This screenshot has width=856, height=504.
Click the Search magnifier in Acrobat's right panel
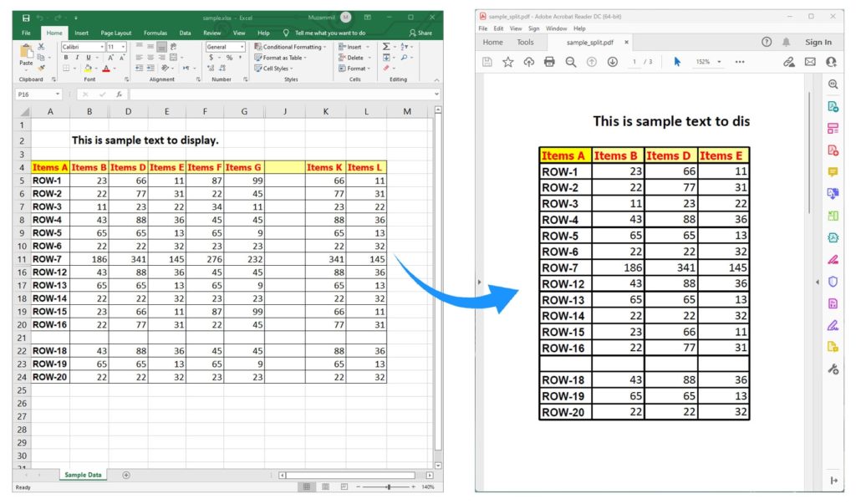click(x=833, y=84)
